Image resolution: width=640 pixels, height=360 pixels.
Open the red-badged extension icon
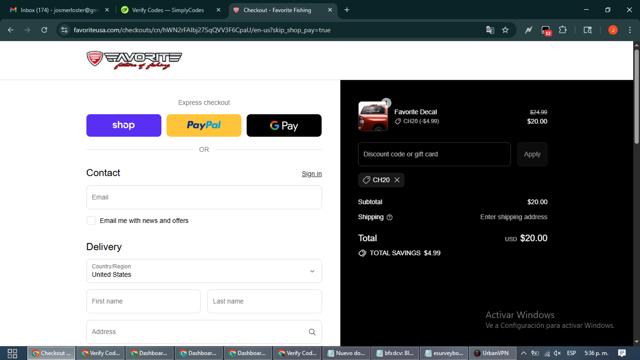546,30
